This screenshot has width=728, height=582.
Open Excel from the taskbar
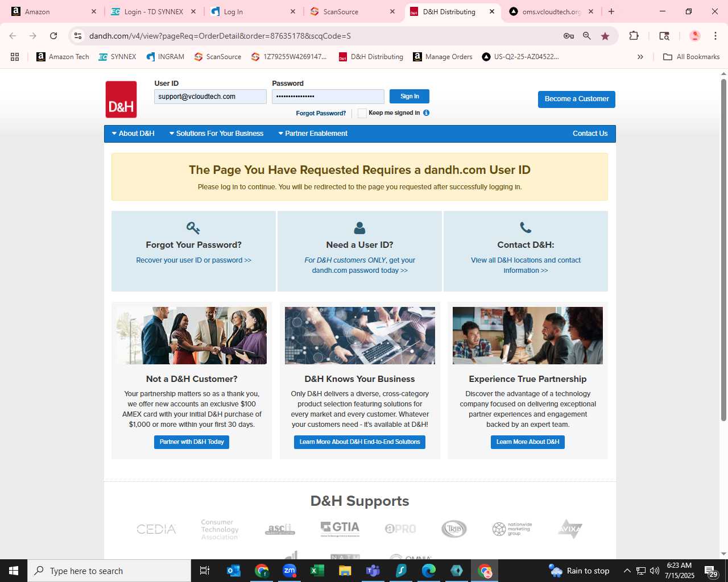tap(317, 571)
